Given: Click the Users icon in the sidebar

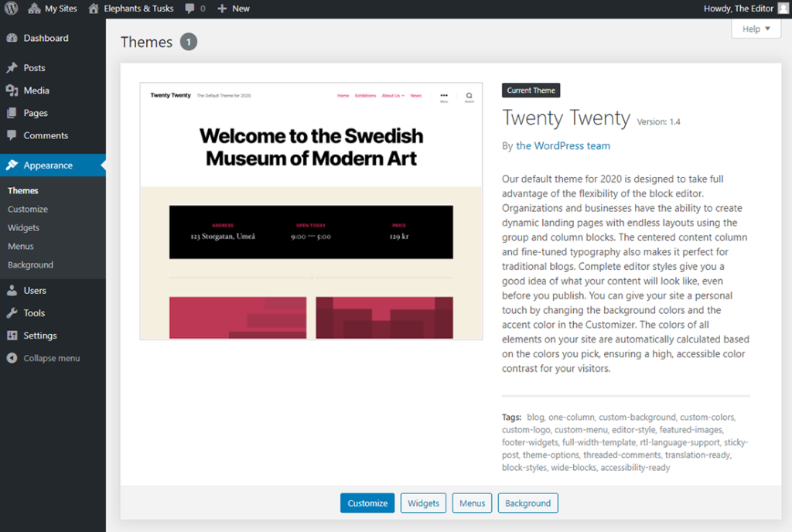Looking at the screenshot, I should (11, 290).
